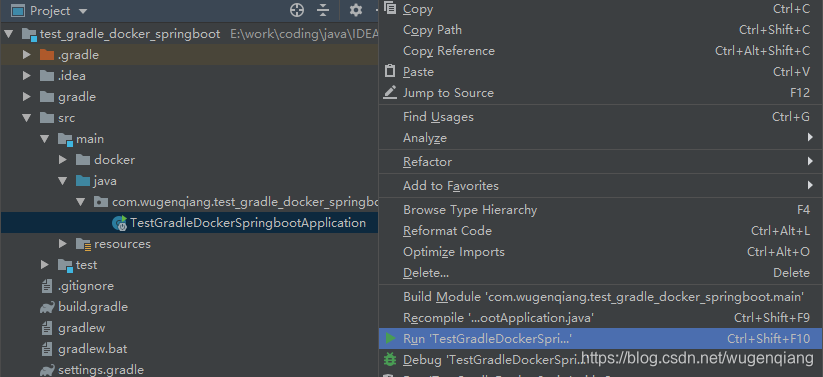Click the TestGradleDockerSpringbootApplication class icon
The image size is (823, 377).
[x=120, y=223]
